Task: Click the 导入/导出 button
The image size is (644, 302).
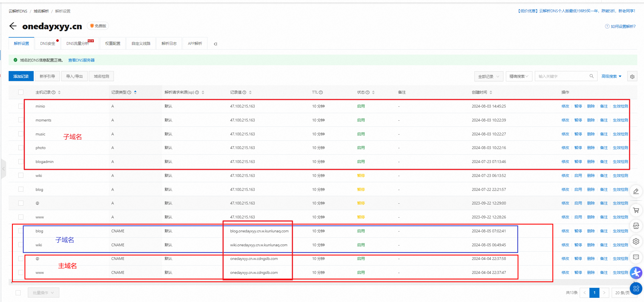Action: click(x=74, y=76)
